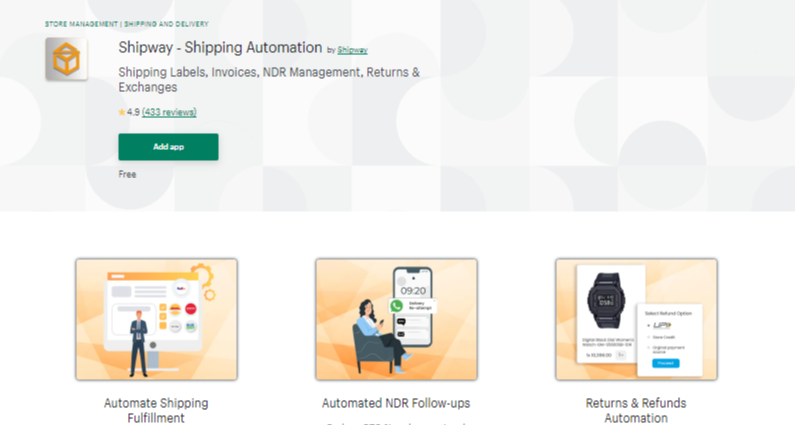Open the Automate Shipping Fulfillment thumbnail image
The height and width of the screenshot is (425, 795).
157,320
